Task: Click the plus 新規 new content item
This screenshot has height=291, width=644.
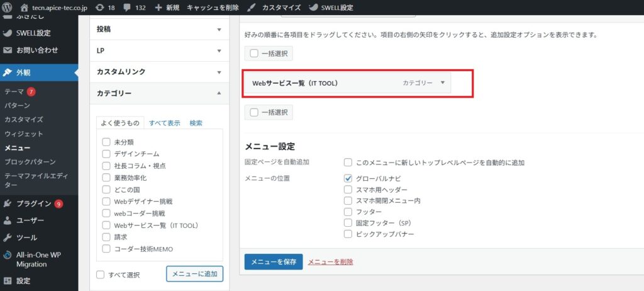Action: click(167, 8)
